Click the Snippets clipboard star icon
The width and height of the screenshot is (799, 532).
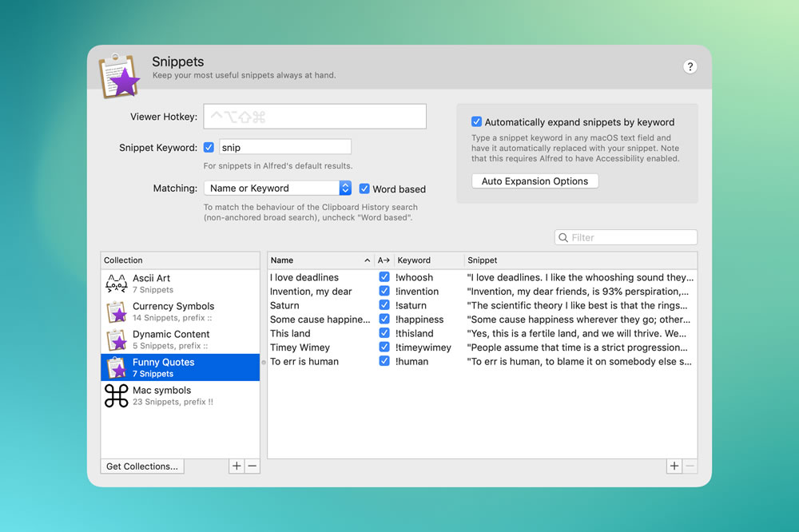120,75
